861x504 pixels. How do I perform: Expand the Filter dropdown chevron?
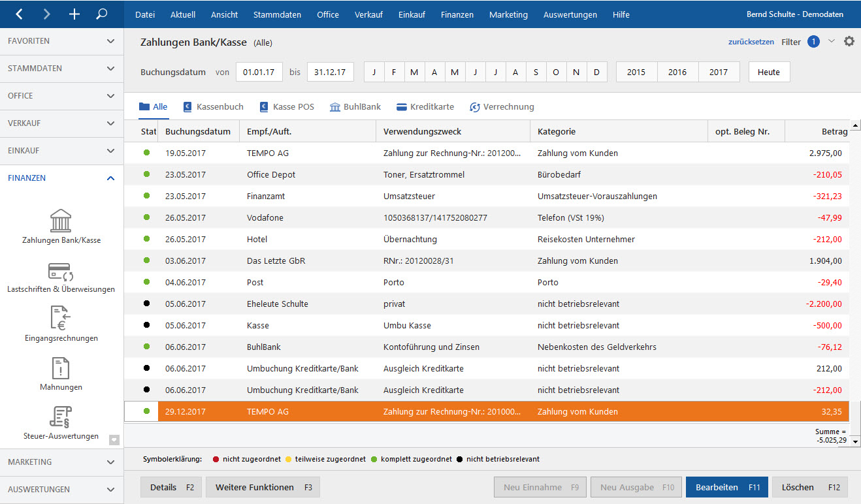coord(831,41)
